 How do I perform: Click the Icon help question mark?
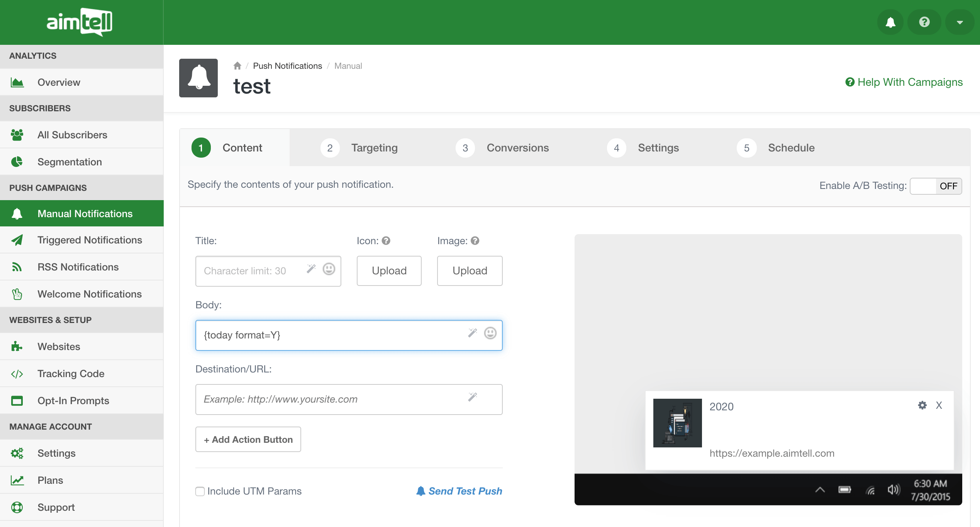386,241
